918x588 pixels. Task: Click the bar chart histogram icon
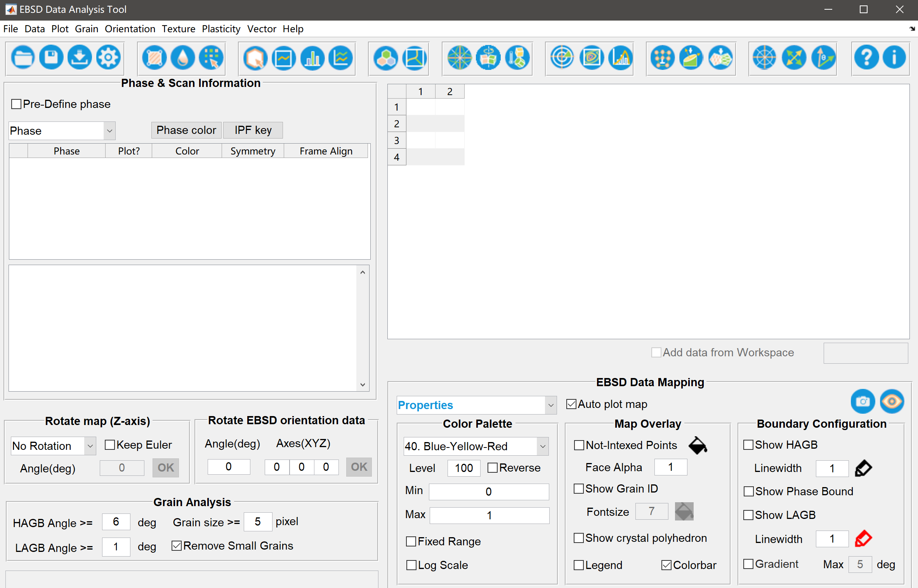[x=312, y=58]
